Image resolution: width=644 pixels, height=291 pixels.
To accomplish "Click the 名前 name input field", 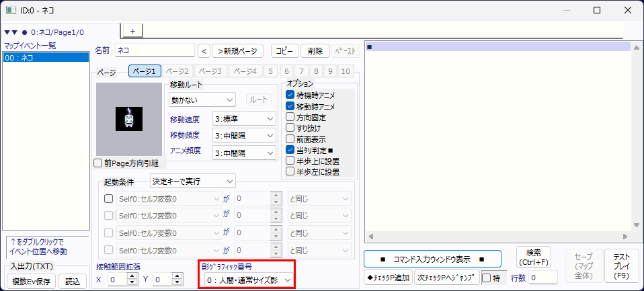I will 153,50.
